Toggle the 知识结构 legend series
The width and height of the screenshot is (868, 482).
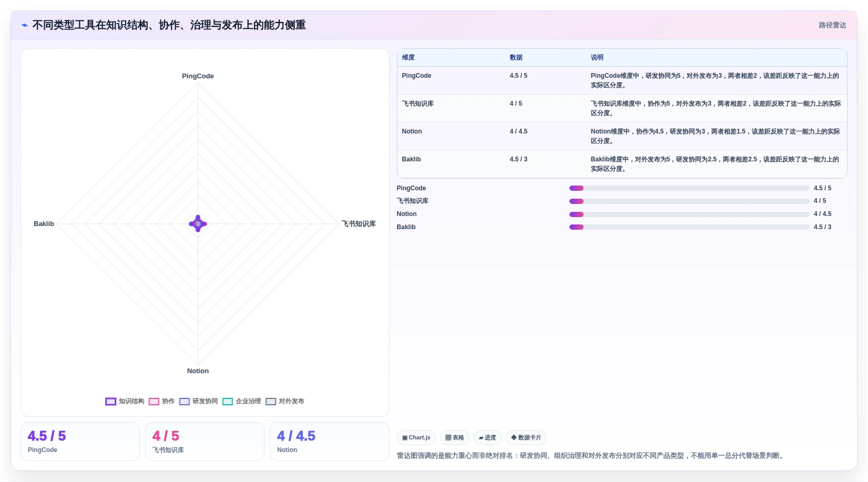tap(125, 401)
